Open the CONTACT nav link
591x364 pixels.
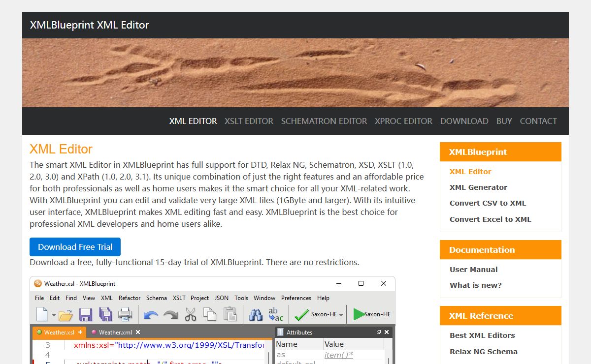(x=538, y=121)
